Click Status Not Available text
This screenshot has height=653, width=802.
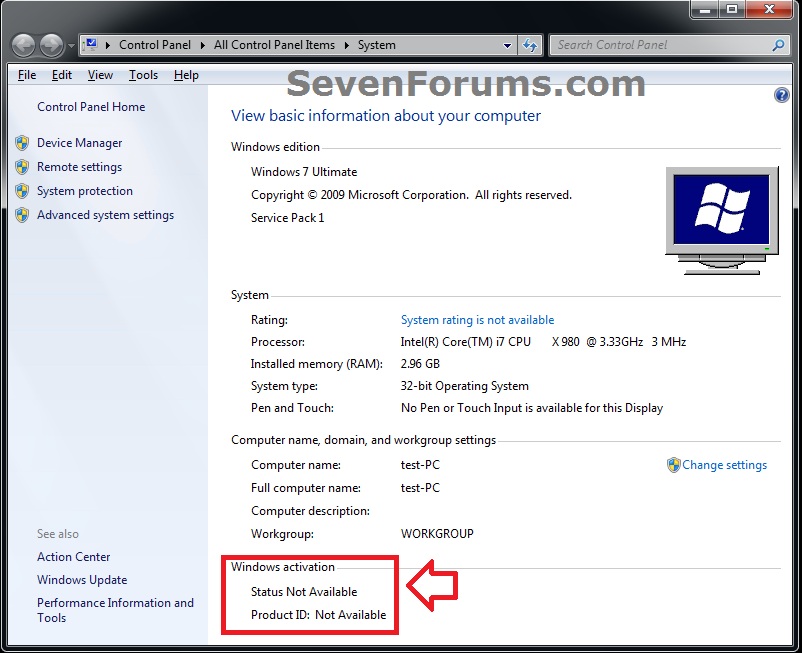pos(304,592)
